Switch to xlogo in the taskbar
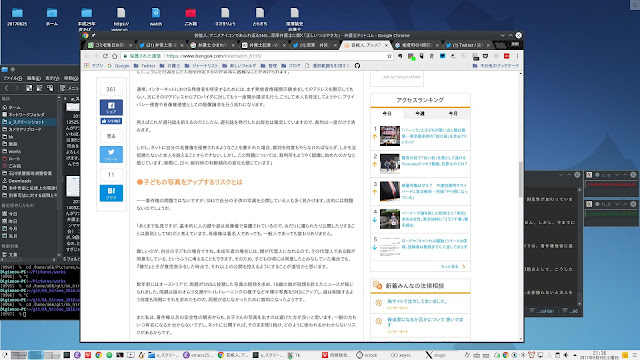 pyautogui.click(x=435, y=355)
